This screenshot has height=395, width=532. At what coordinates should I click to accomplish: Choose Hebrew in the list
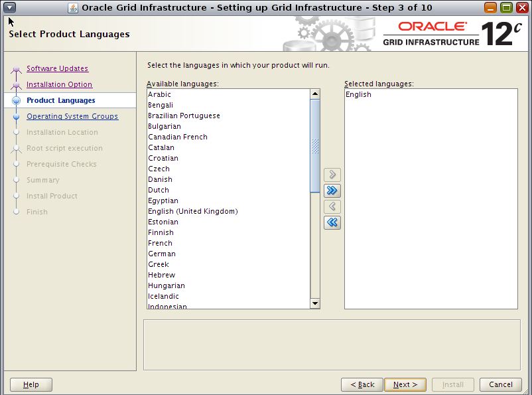(x=228, y=275)
